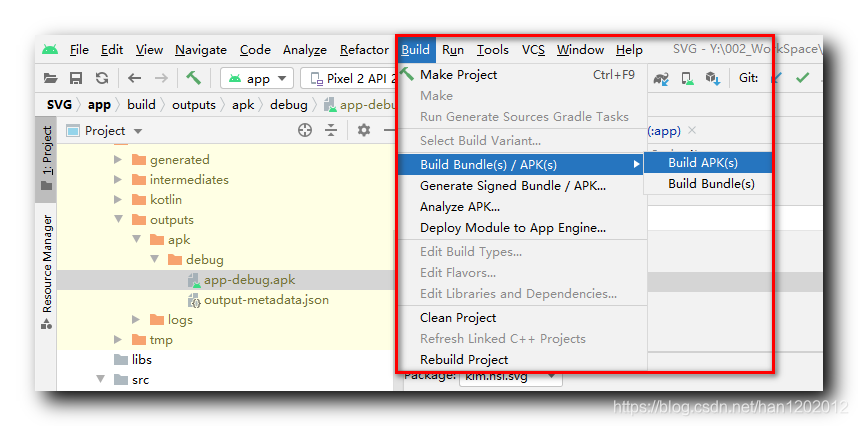The width and height of the screenshot is (858, 426).
Task: Open the Package kim.hsl.svg dropdown
Action: coord(510,376)
